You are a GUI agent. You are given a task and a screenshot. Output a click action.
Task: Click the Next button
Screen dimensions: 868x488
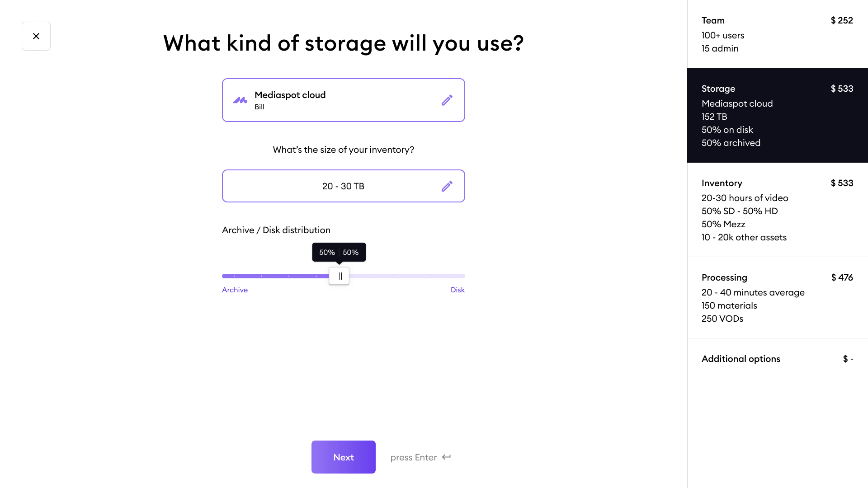click(x=344, y=457)
